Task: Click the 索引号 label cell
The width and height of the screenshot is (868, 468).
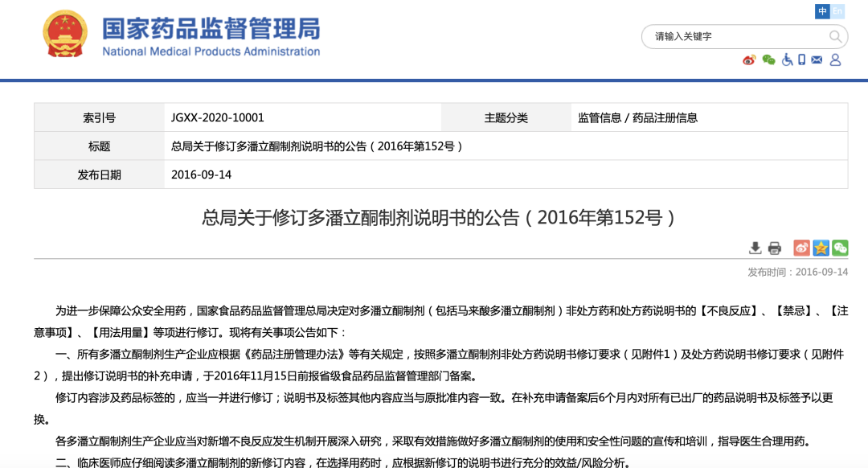Action: 99,117
